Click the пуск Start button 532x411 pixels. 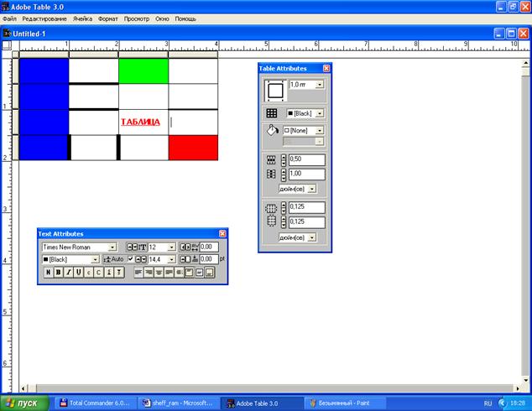[25, 403]
